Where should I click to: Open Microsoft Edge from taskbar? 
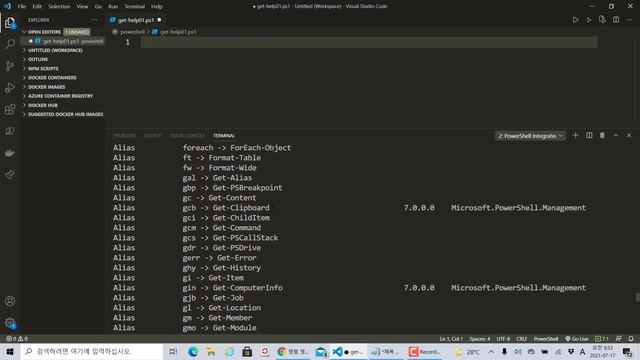[193, 351]
